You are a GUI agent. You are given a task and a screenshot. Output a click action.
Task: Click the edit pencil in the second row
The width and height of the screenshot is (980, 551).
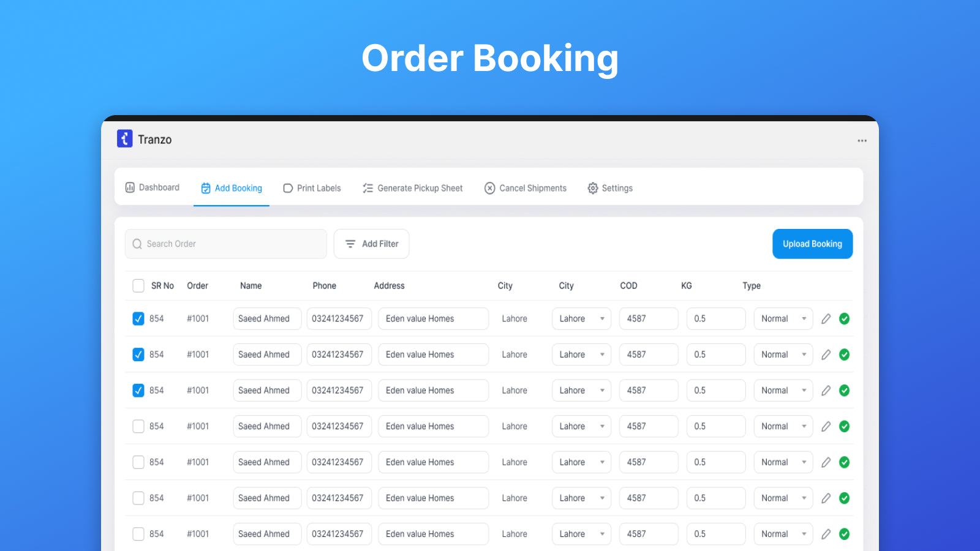pos(826,354)
